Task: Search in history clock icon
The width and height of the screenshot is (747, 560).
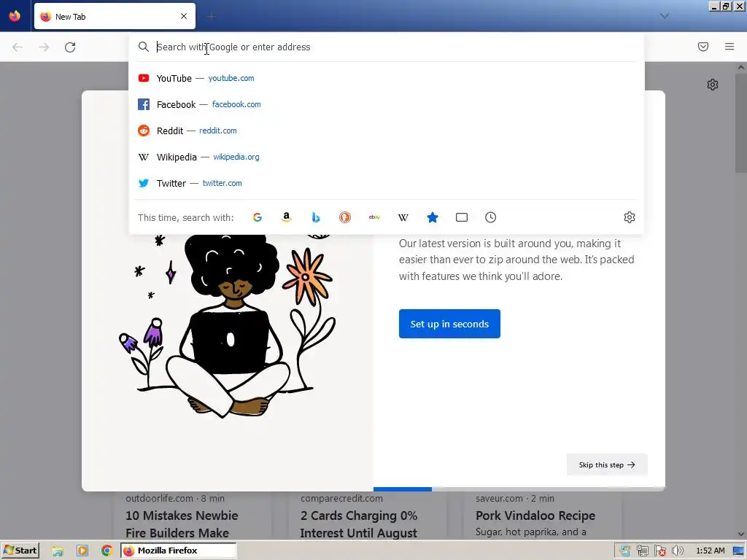Action: (491, 217)
